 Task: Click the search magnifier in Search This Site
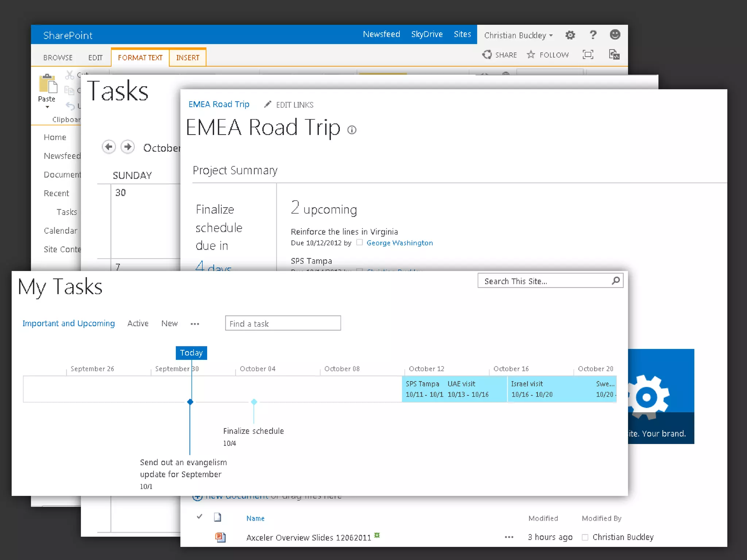616,281
